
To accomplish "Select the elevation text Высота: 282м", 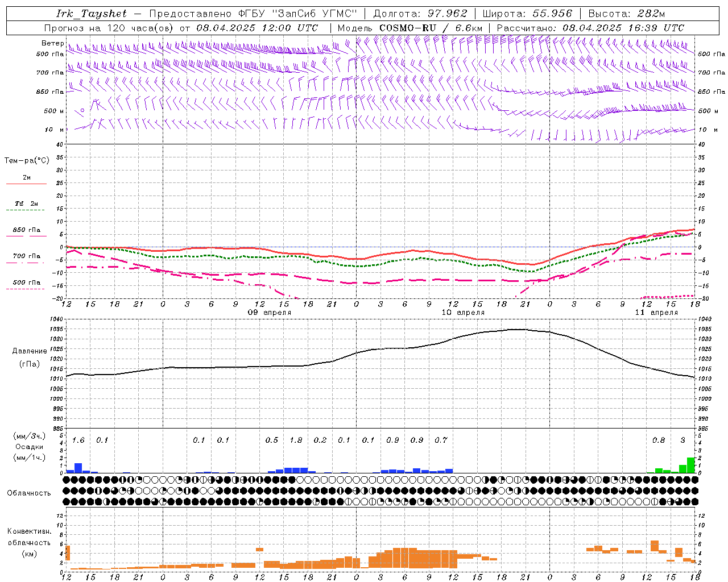I will click(x=627, y=14).
